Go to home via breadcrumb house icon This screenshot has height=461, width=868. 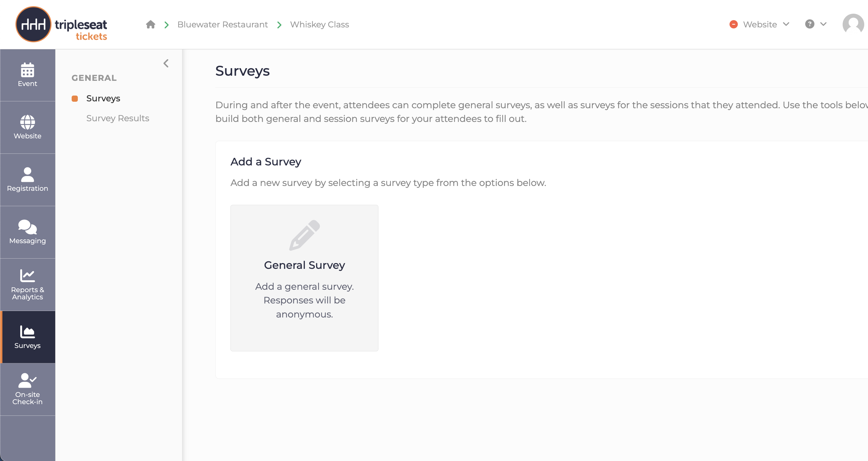pyautogui.click(x=150, y=25)
